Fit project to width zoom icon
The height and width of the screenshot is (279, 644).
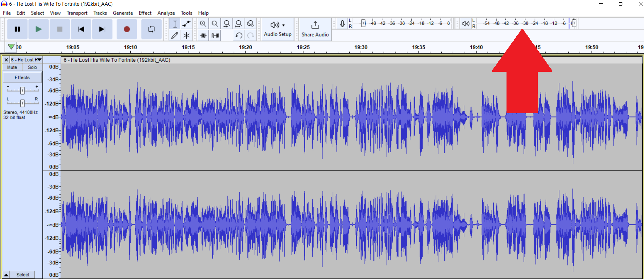coord(239,24)
